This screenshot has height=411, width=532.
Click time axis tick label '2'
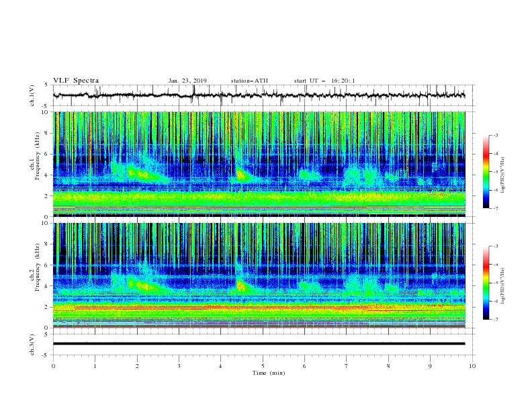(x=137, y=366)
